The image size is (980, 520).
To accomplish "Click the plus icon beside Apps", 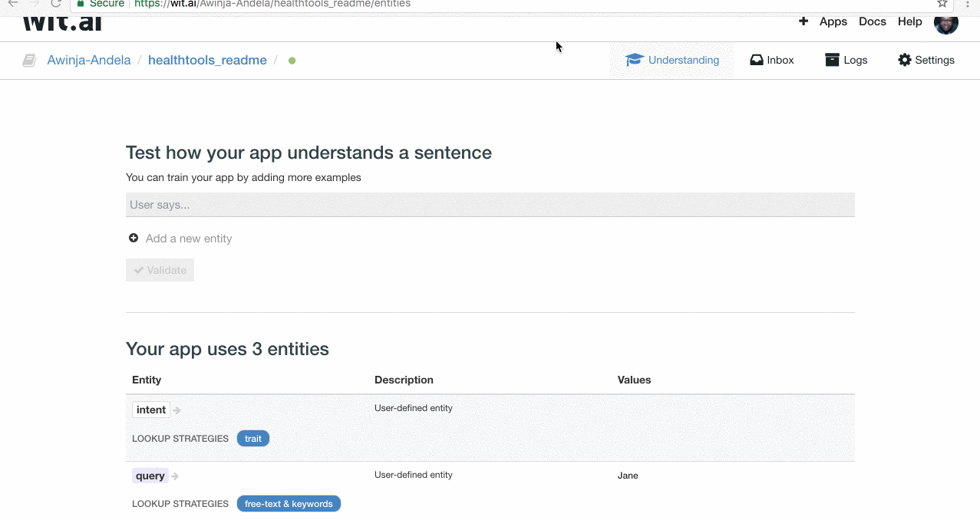I will pos(803,21).
